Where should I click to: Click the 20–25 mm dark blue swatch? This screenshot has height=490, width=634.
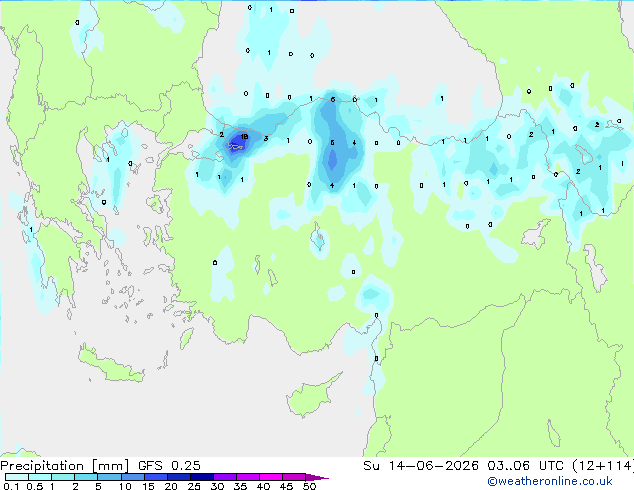click(178, 477)
